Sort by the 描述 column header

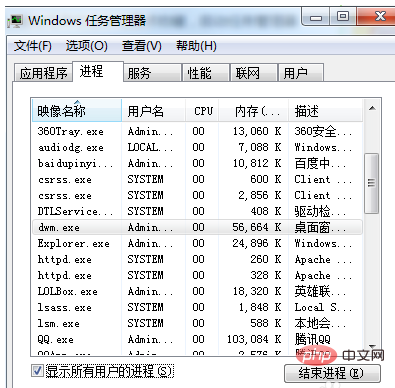(325, 111)
